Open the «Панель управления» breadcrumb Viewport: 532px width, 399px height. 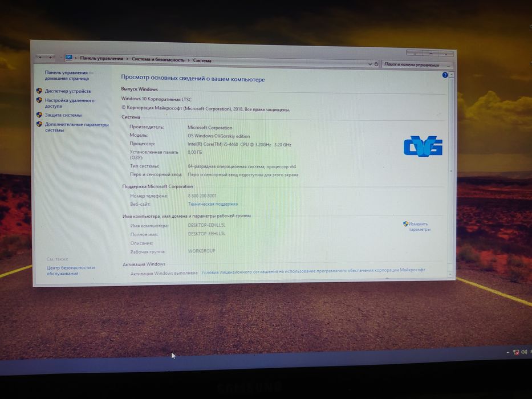coord(101,58)
